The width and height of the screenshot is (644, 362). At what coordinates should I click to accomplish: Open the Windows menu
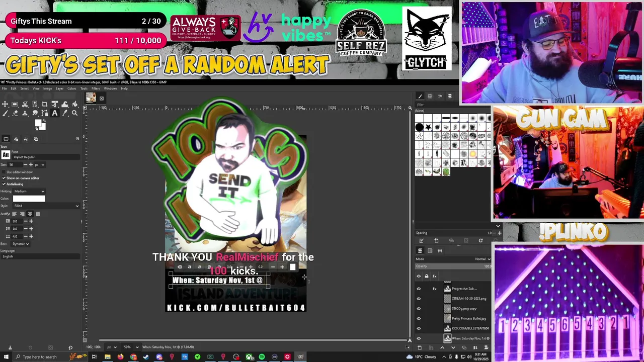110,88
